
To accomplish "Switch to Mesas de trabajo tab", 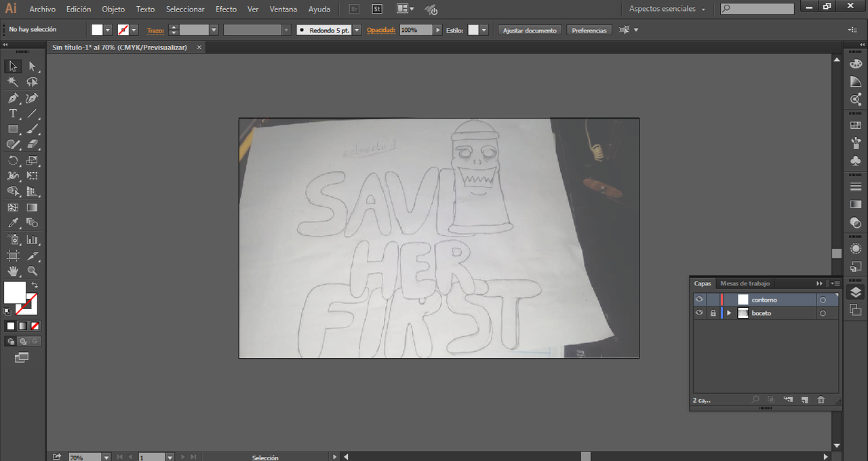I will [745, 283].
